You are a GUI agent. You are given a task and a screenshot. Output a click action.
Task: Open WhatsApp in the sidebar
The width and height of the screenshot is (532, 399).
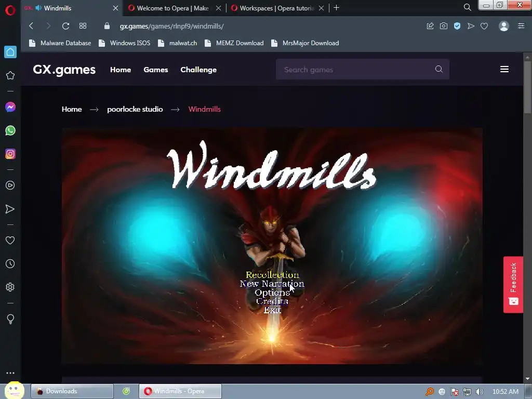click(10, 130)
